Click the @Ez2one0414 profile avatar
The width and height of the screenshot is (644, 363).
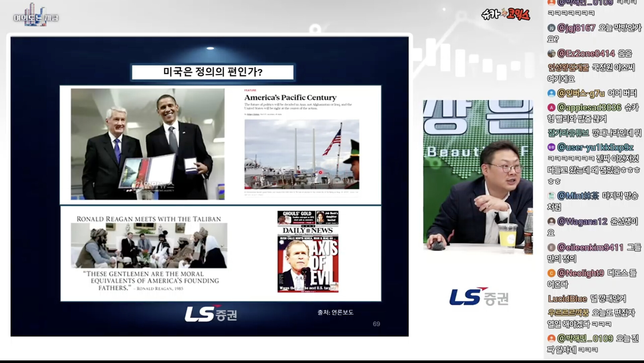[551, 53]
